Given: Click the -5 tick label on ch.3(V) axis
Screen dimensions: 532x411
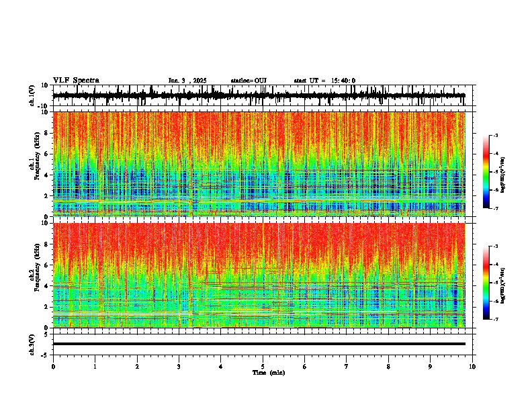Looking at the screenshot, I should pyautogui.click(x=46, y=355).
